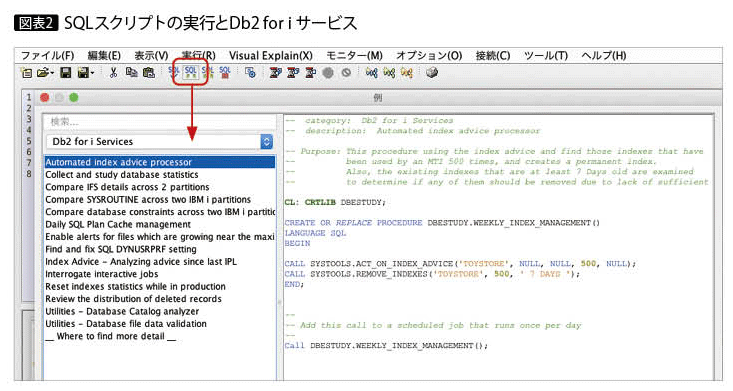Click the Insert from Examples SQL icon

tap(190, 73)
